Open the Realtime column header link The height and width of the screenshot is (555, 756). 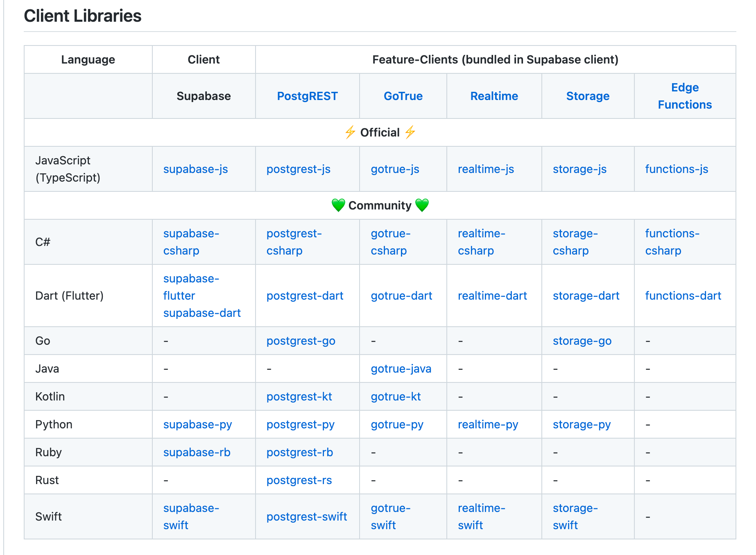[494, 96]
